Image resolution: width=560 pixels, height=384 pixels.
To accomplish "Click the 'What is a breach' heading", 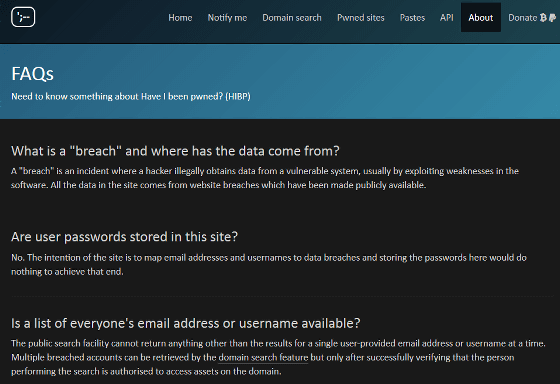I will [175, 151].
